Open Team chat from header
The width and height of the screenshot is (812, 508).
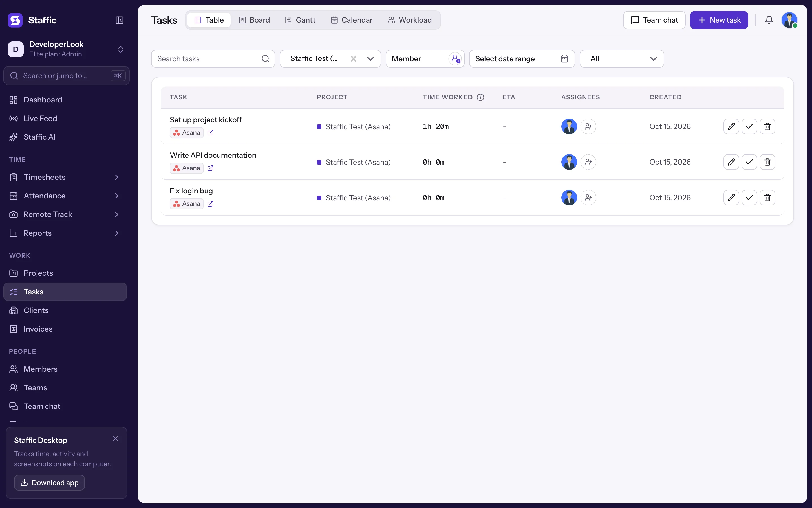pyautogui.click(x=654, y=20)
